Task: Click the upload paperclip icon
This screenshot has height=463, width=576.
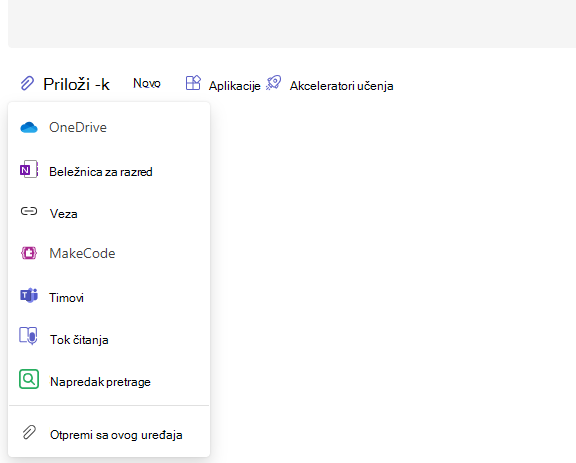Action: point(29,433)
